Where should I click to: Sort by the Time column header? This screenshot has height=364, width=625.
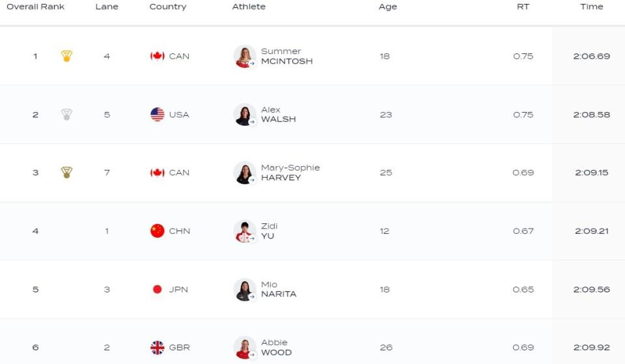[x=592, y=7]
